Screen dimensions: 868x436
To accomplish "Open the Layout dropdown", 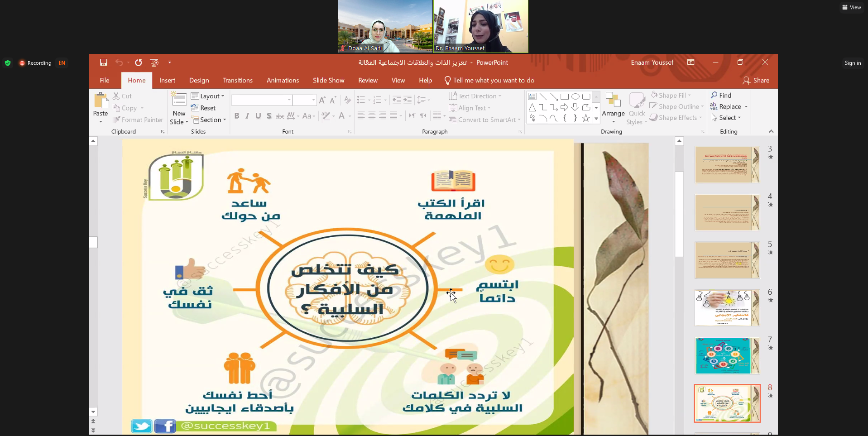I will 208,96.
